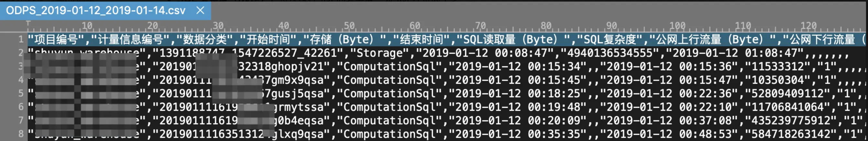Click line number 5 in the gutter

pos(21,93)
